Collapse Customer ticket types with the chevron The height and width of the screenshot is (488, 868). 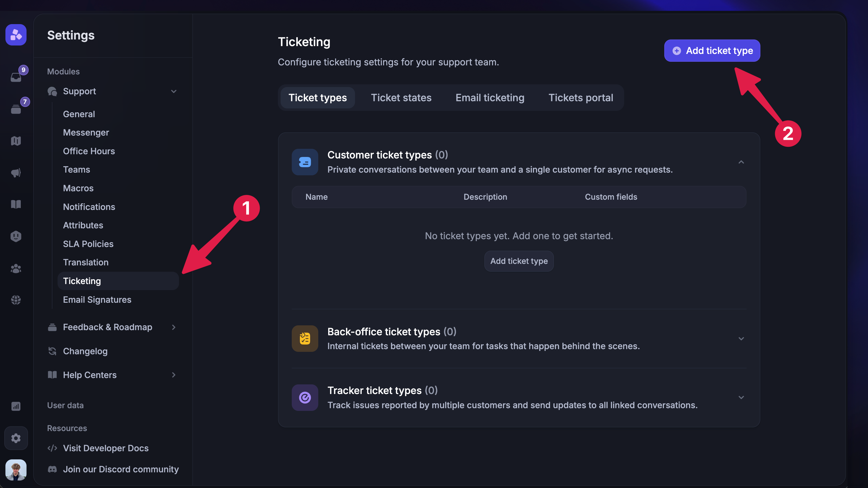click(741, 162)
